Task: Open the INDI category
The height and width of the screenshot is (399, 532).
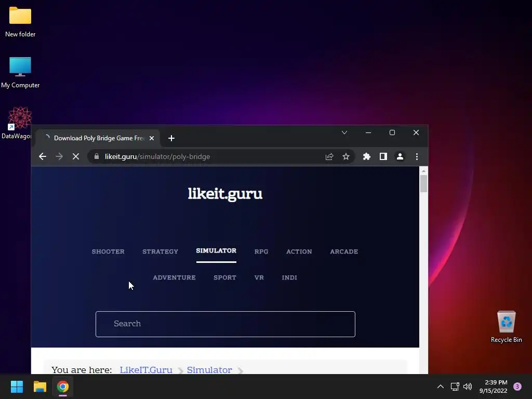Action: tap(289, 277)
